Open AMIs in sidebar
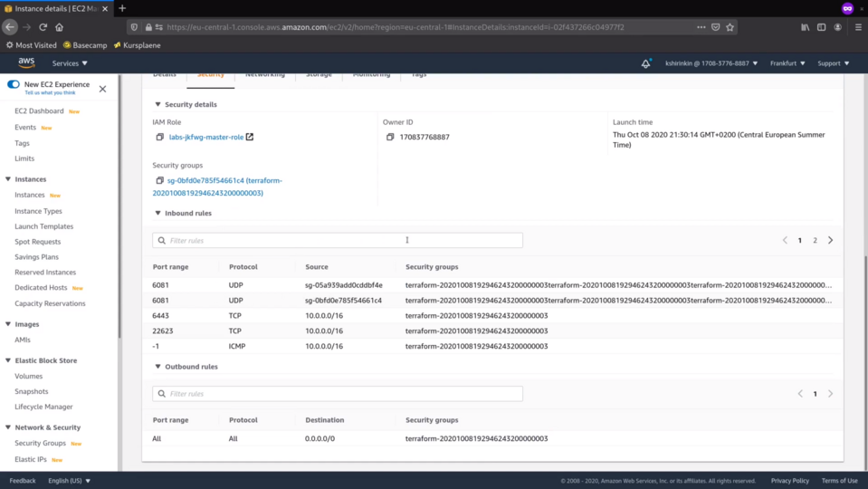 click(22, 340)
